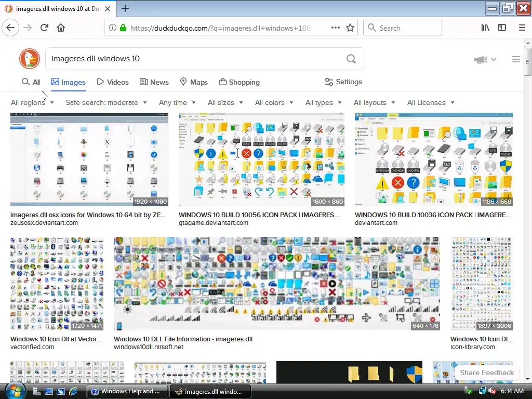The width and height of the screenshot is (532, 399).
Task: Open a new browser tab
Action: 125,8
